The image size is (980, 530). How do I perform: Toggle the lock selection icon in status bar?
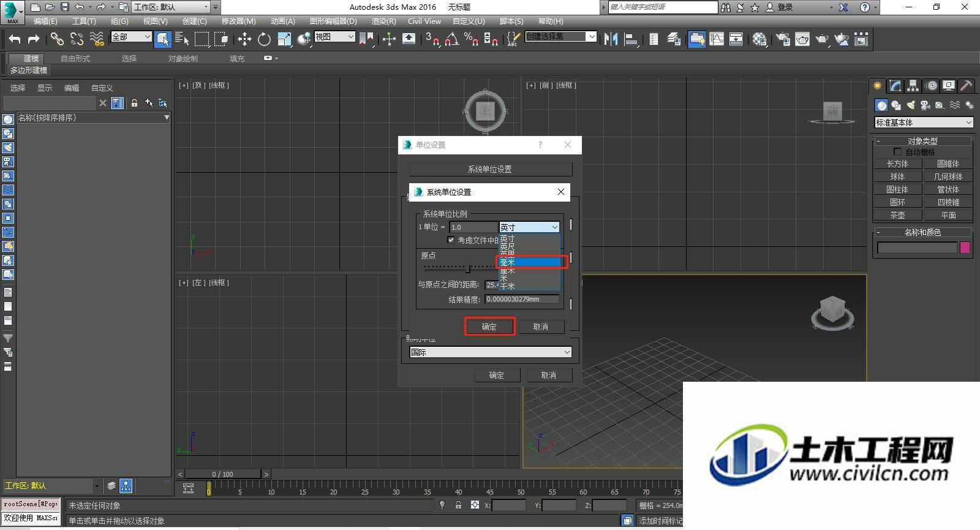point(458,505)
